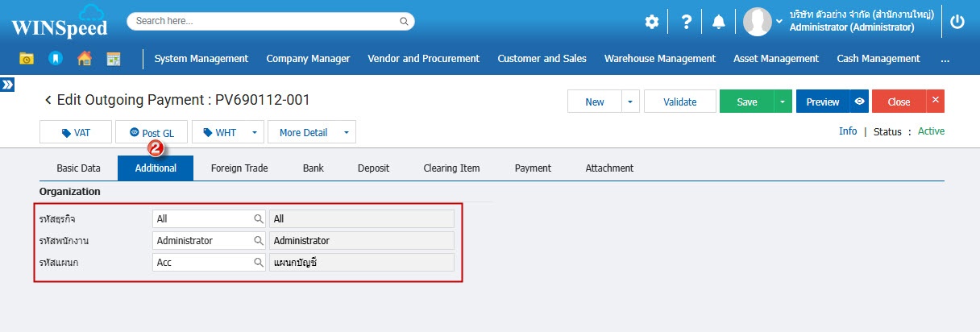Click the power logout icon

click(x=957, y=22)
